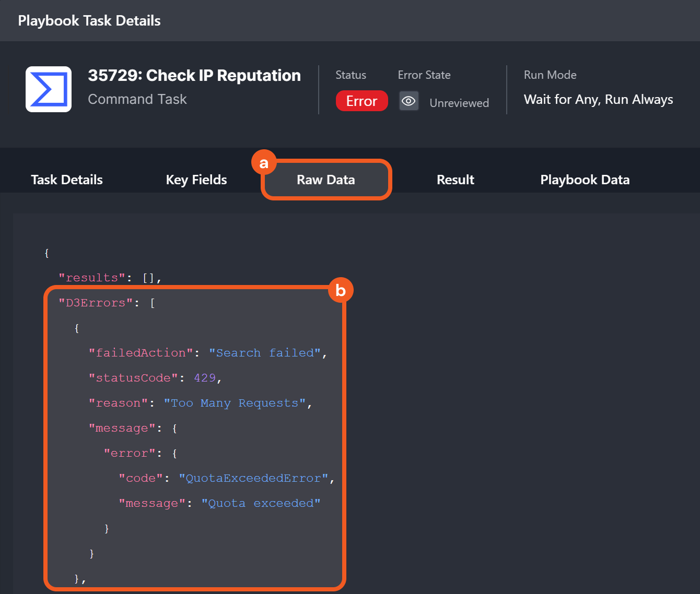
Task: Switch to the Key Fields tab
Action: click(196, 180)
